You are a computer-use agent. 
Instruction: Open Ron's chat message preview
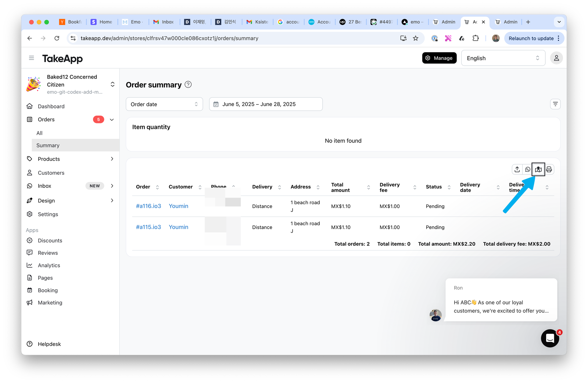[x=501, y=300]
